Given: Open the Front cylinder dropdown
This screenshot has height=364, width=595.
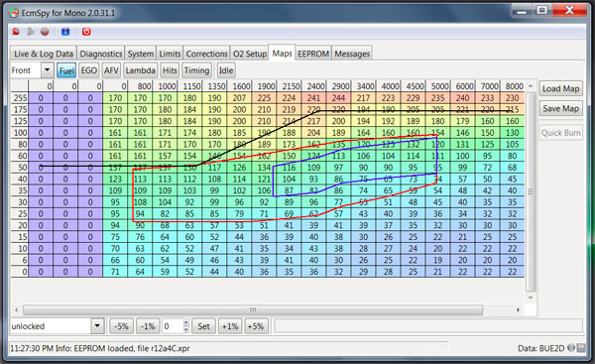Looking at the screenshot, I should (47, 70).
